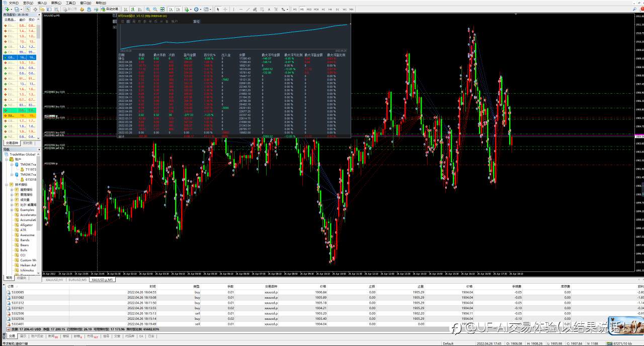The height and width of the screenshot is (346, 644).
Task: Select the cursor arrow tool
Action: pos(218,9)
